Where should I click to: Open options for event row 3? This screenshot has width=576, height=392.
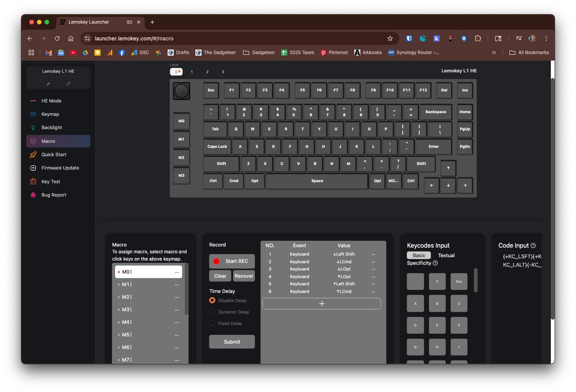(373, 269)
